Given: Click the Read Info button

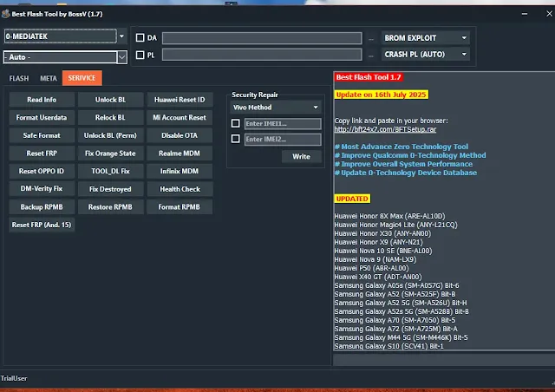Looking at the screenshot, I should (x=42, y=100).
